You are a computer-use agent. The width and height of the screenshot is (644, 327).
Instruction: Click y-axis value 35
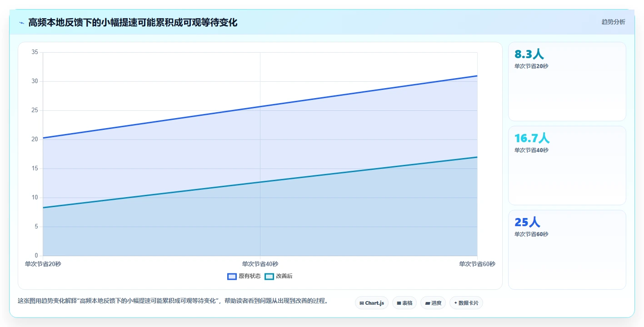point(35,52)
